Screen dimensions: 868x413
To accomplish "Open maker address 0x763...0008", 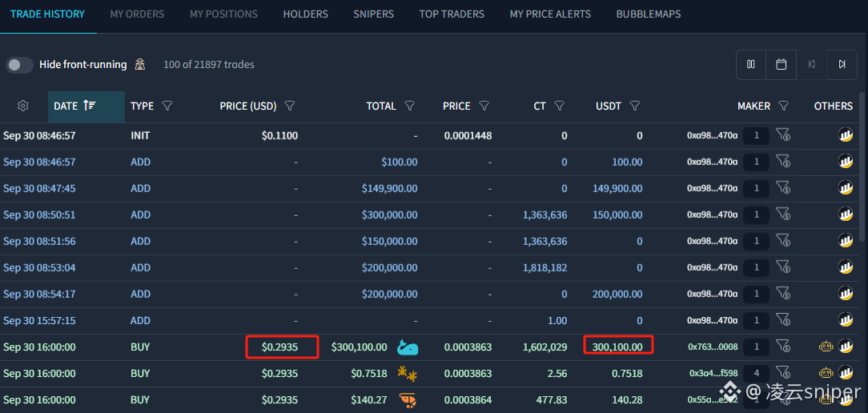I will click(713, 347).
